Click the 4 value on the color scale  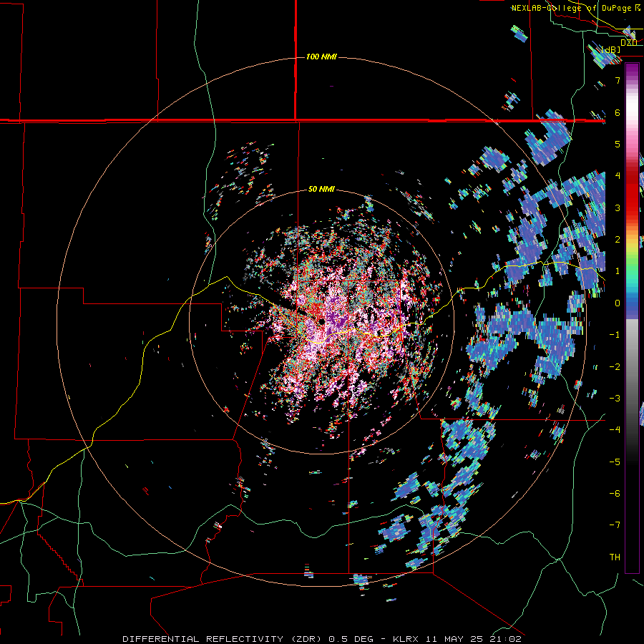[x=618, y=176]
